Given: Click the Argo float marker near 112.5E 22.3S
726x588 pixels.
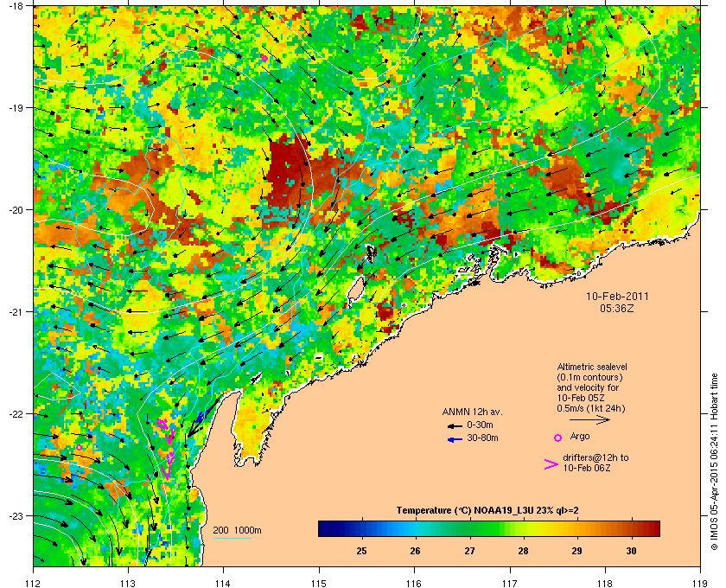Looking at the screenshot, I should tap(80, 447).
